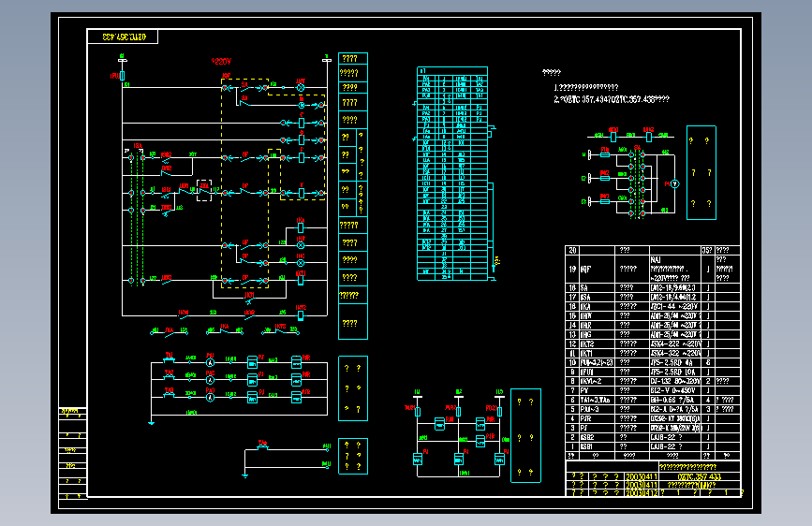Click the PA1 ammeter circle symbol
Viewport: 812px width, 526px height.
click(210, 363)
